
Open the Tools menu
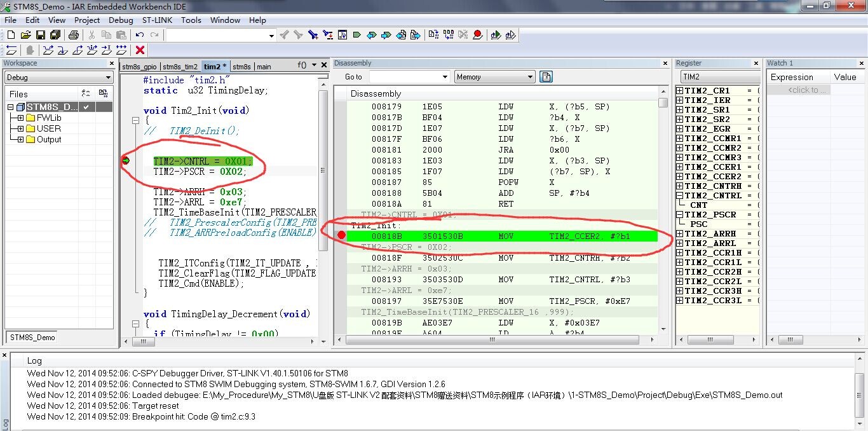(x=191, y=20)
